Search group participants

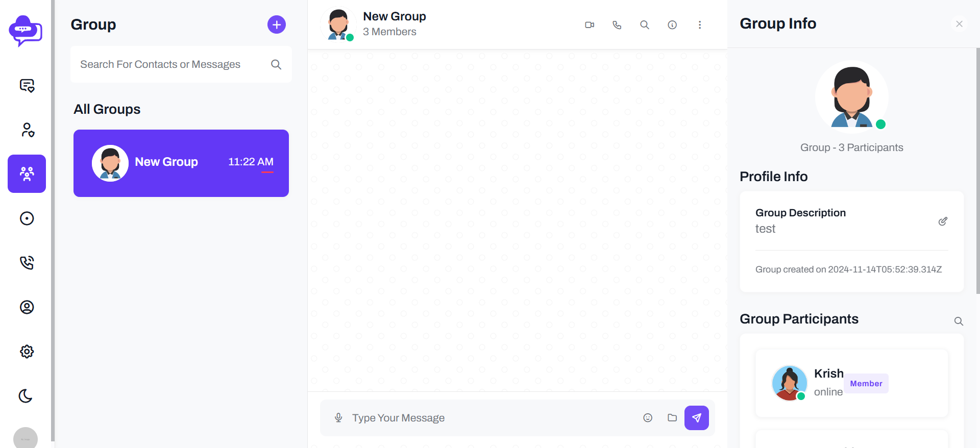point(959,321)
